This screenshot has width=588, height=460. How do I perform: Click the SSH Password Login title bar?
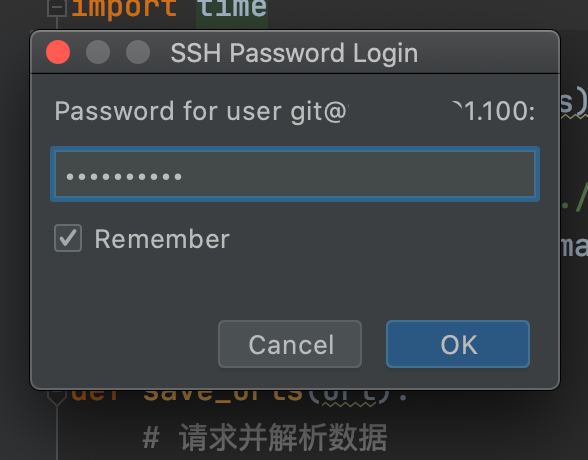click(295, 52)
